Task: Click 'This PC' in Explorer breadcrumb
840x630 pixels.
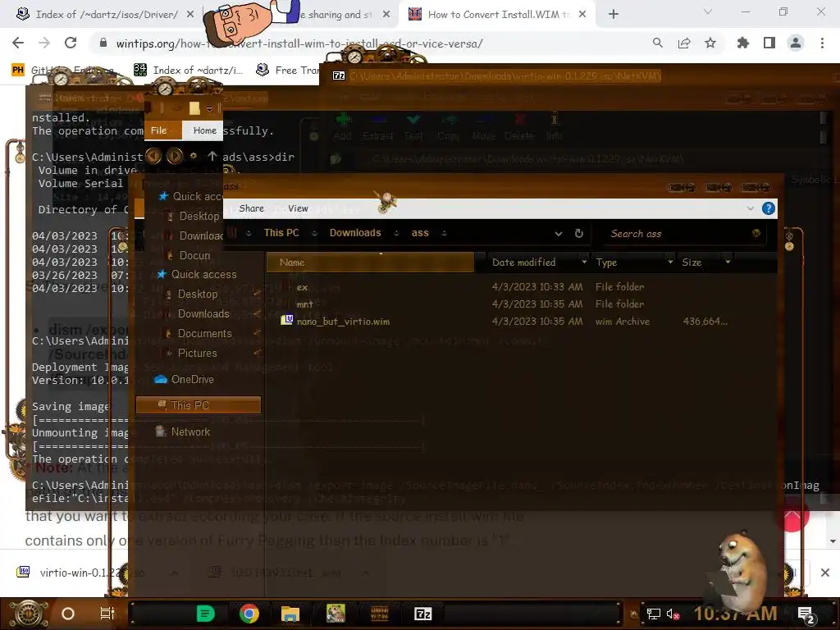Action: pyautogui.click(x=281, y=233)
